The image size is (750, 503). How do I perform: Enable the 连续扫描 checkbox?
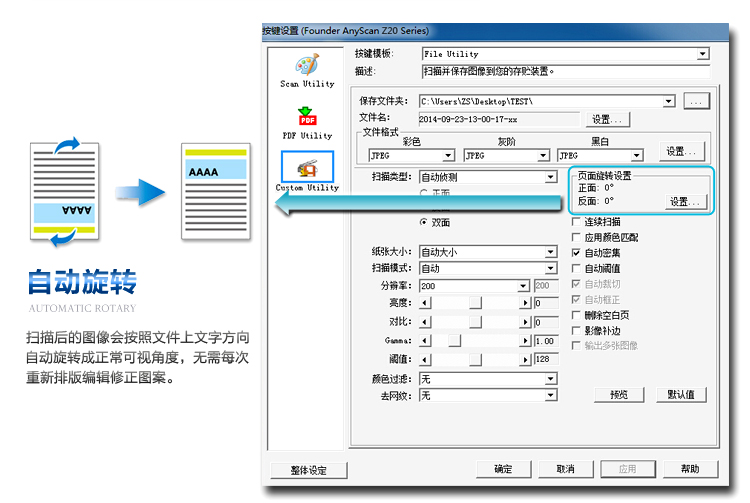576,223
